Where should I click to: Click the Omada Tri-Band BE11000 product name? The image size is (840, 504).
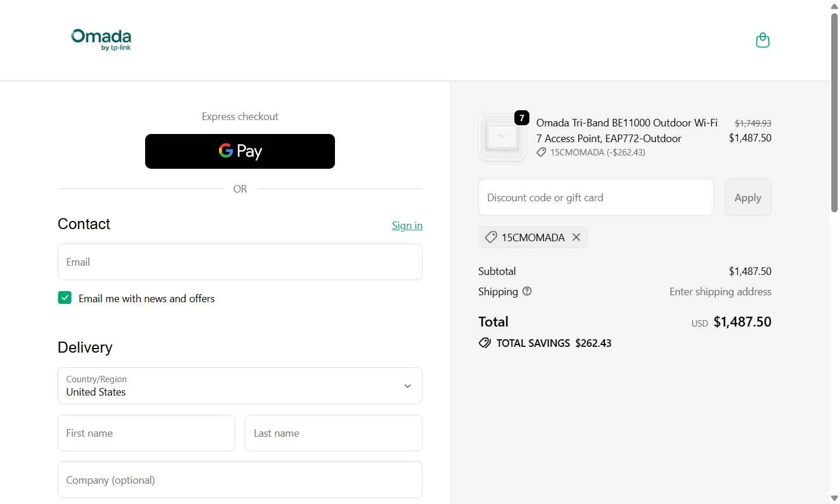[627, 130]
